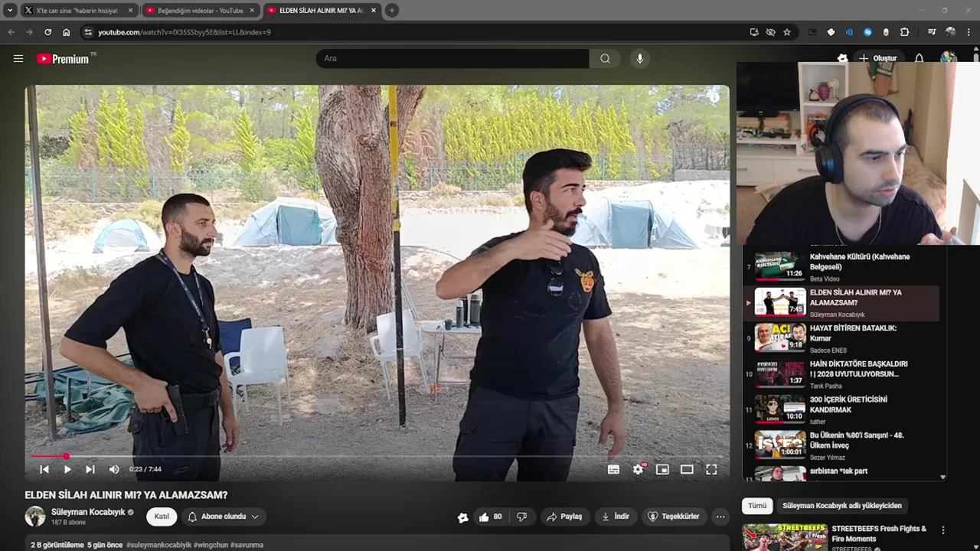Open the #wingchun hashtag link
Screen dimensions: 980x551
coord(211,545)
